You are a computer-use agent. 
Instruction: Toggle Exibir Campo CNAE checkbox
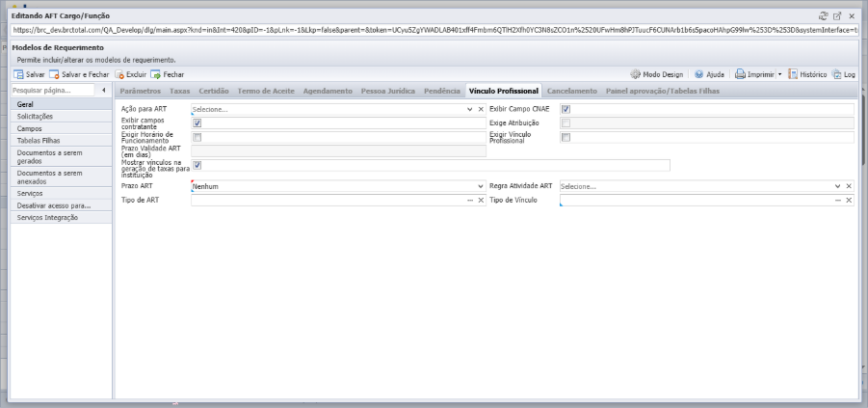coord(566,109)
